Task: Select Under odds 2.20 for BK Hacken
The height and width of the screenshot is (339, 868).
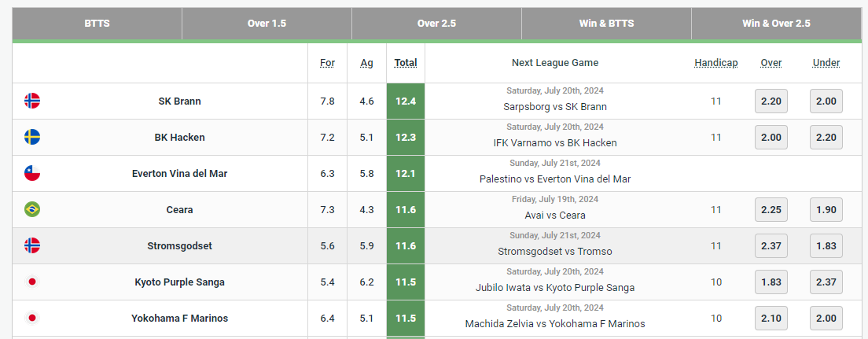Action: pos(826,137)
